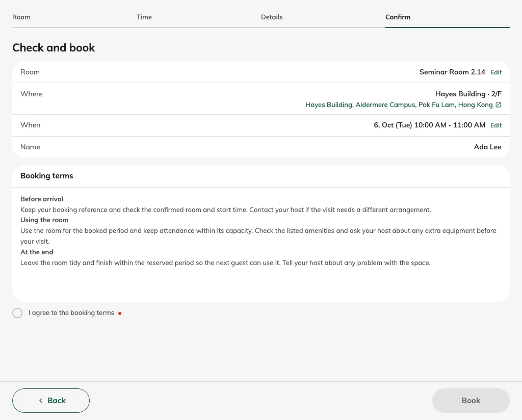The height and width of the screenshot is (420, 522).
Task: Click the 'Leave the room tidy' paragraph
Action: pyautogui.click(x=225, y=262)
